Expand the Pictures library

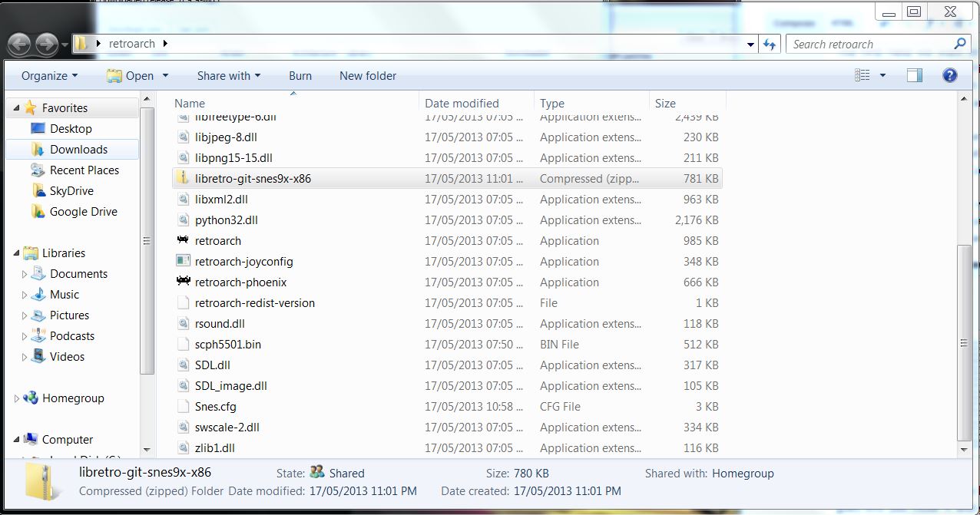24,315
